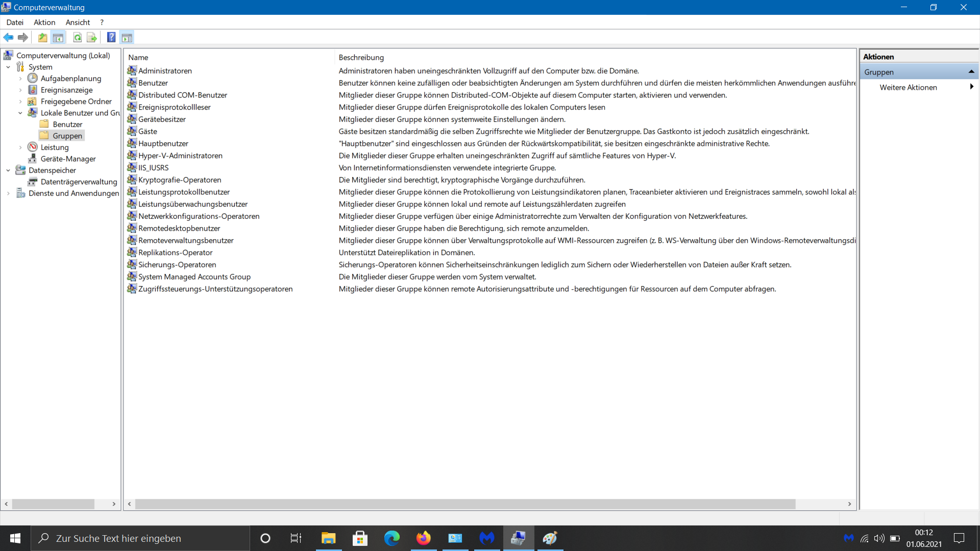Viewport: 980px width, 551px height.
Task: Click the blue Back arrow in toolbar
Action: (x=8, y=37)
